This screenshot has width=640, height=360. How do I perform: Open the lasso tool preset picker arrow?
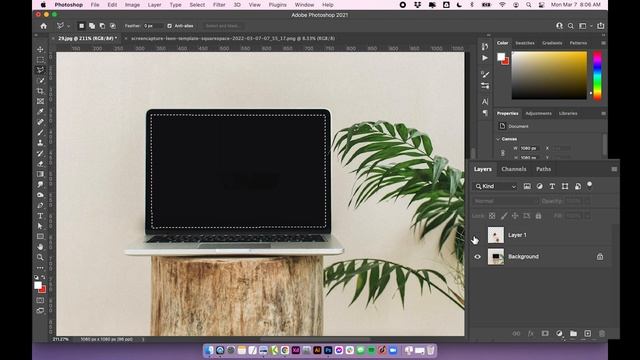coord(69,26)
